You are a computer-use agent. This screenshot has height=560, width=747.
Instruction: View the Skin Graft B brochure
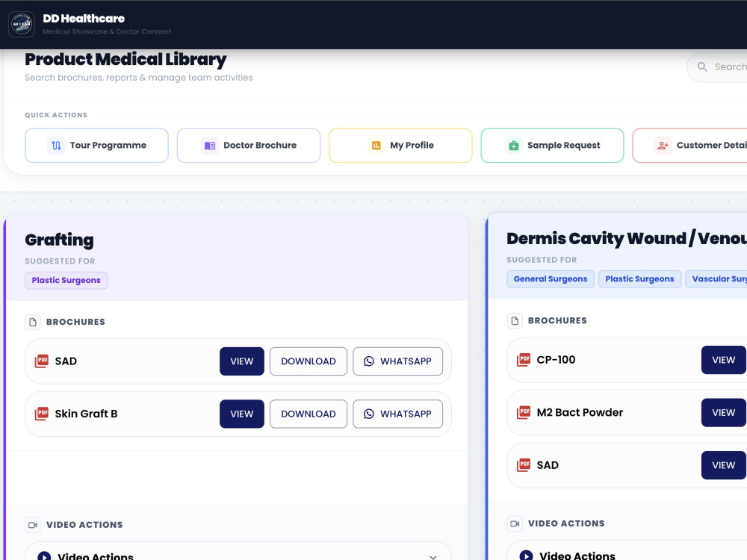pos(242,414)
